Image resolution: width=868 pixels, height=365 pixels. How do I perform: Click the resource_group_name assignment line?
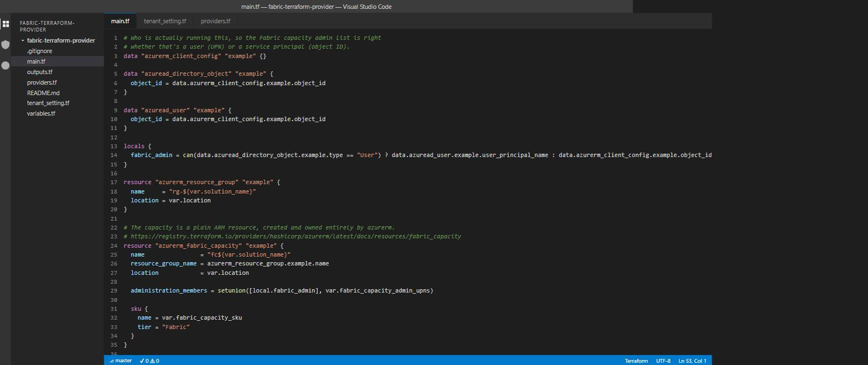click(x=230, y=263)
